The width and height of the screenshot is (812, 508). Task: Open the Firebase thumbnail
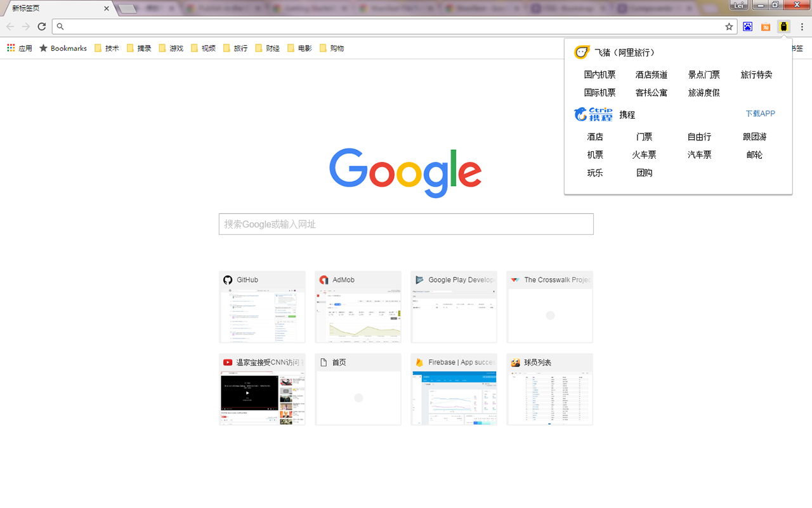pos(454,389)
